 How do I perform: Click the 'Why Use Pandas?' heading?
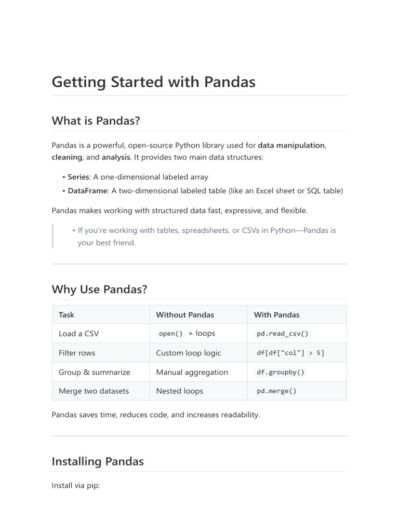[99, 289]
